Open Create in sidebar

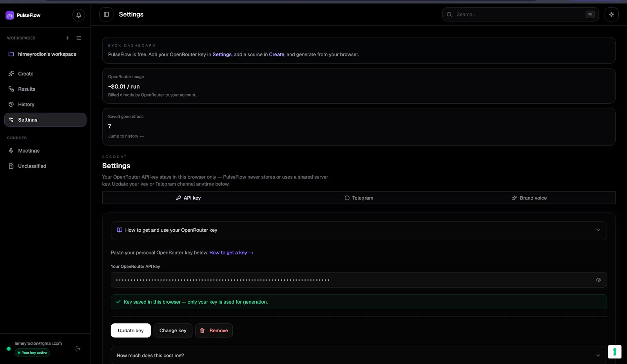(45, 74)
